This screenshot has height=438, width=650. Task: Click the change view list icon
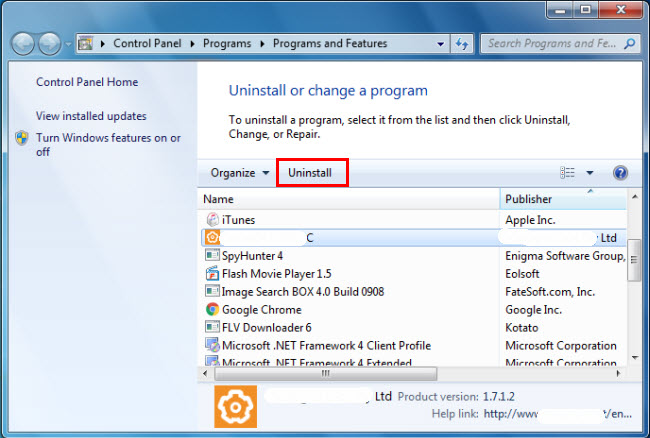(567, 172)
